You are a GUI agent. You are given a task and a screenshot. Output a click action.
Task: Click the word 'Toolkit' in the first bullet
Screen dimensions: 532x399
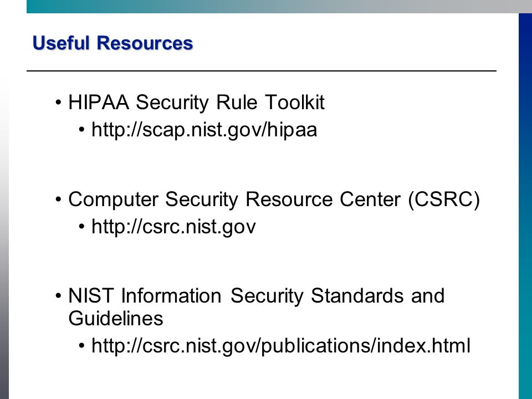[x=295, y=102]
